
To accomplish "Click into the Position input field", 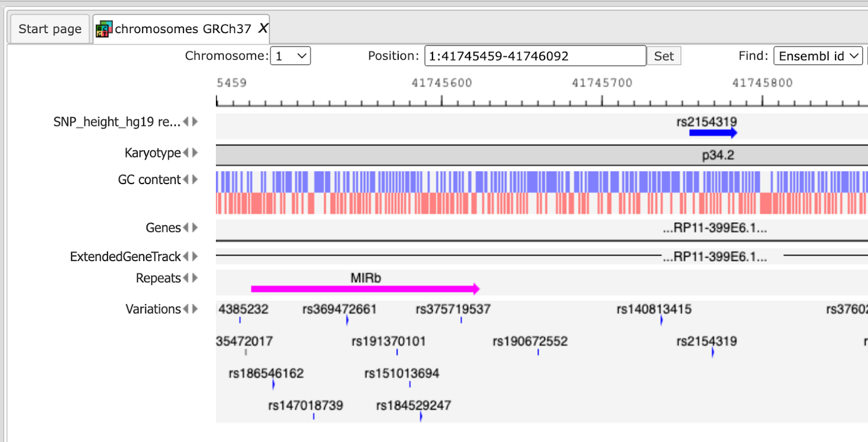I will click(x=535, y=56).
